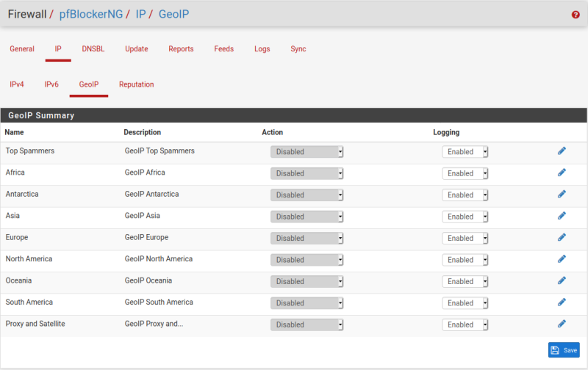588x370 pixels.
Task: Change Logging dropdown for North America
Action: (x=465, y=260)
